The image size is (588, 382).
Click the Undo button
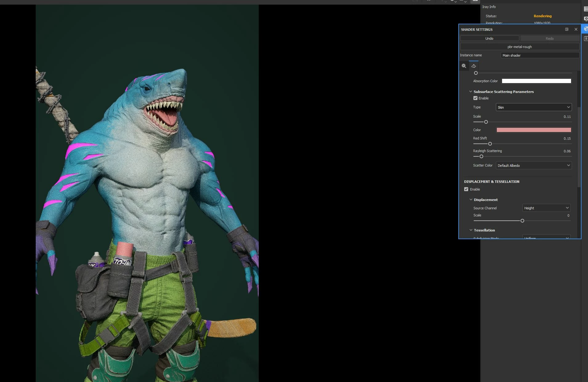(489, 38)
